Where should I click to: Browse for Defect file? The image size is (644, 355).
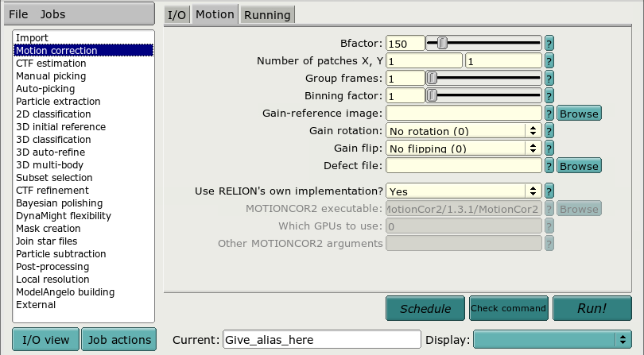click(x=579, y=166)
